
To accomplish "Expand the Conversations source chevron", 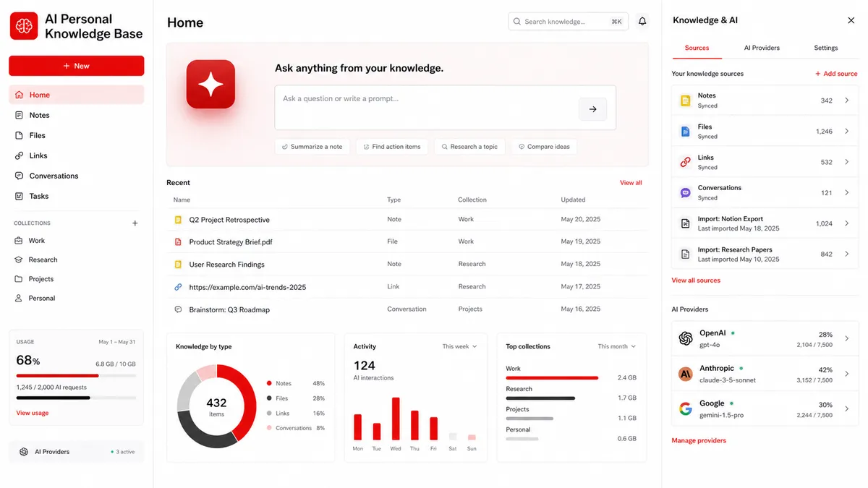I will coord(847,193).
